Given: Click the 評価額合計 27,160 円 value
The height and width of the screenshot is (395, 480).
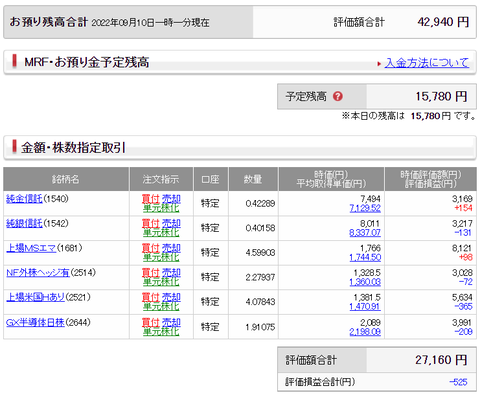Looking at the screenshot, I should [441, 360].
